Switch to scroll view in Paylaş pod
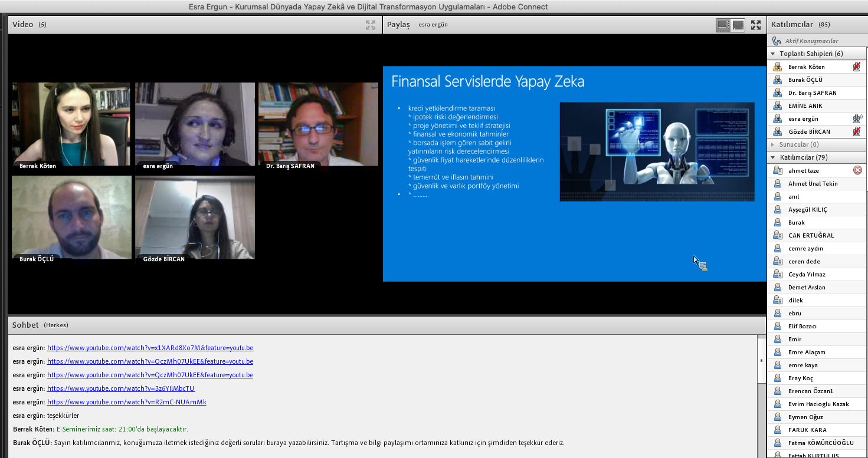This screenshot has height=458, width=868. (x=738, y=25)
